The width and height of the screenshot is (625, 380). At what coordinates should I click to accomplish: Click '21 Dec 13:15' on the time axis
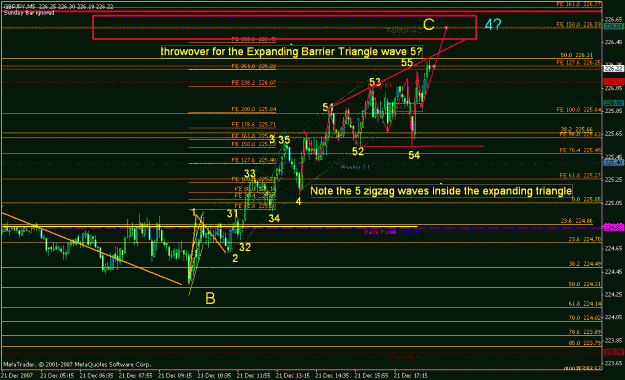[x=293, y=376]
